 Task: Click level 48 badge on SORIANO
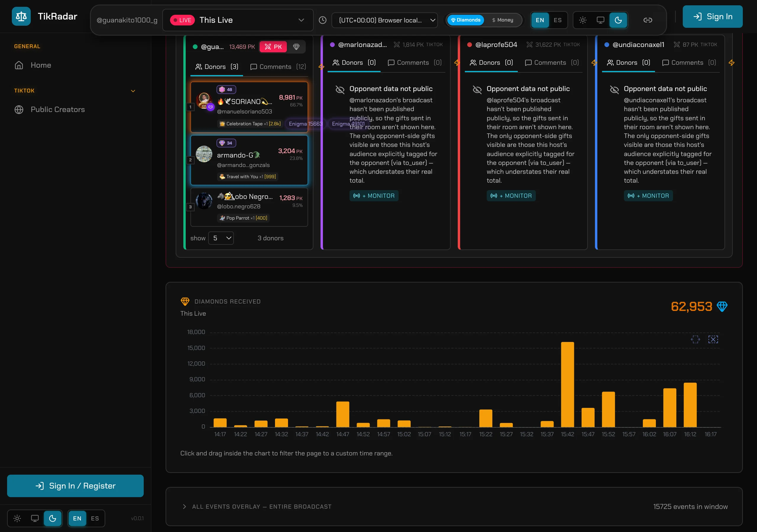[x=226, y=90]
